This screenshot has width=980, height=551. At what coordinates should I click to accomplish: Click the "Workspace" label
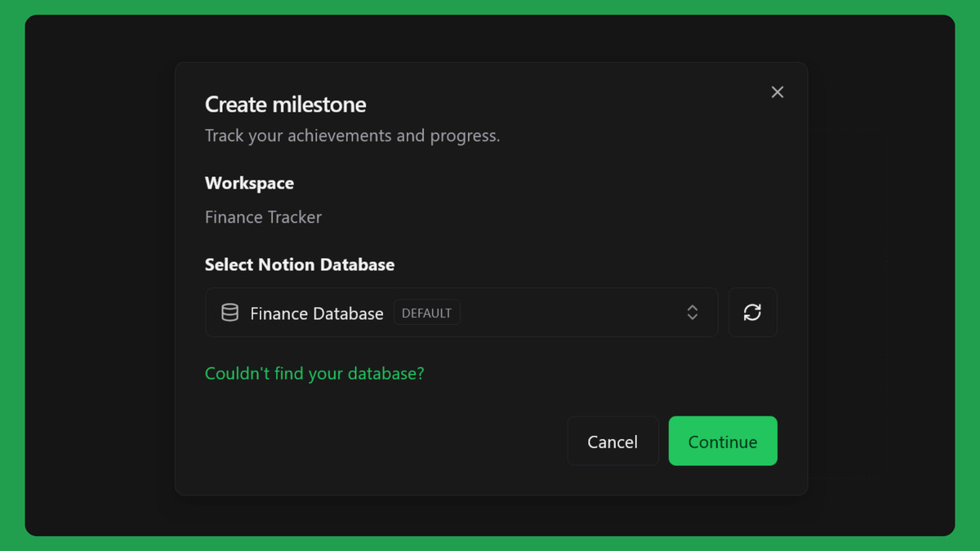tap(249, 184)
